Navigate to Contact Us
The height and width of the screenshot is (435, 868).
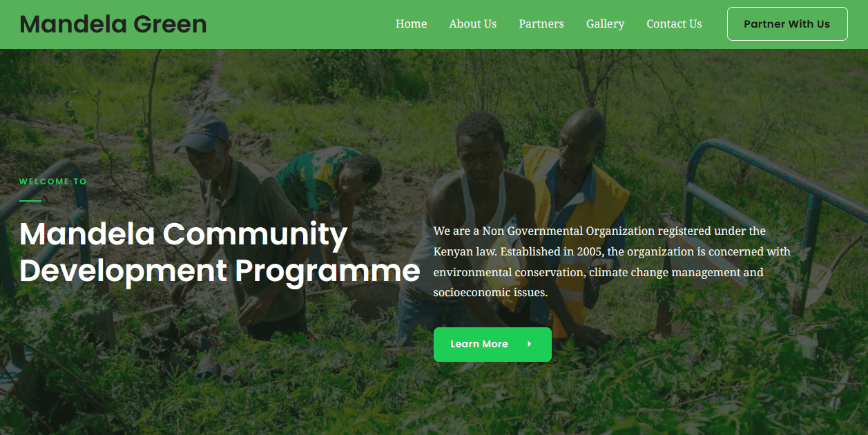click(x=674, y=23)
